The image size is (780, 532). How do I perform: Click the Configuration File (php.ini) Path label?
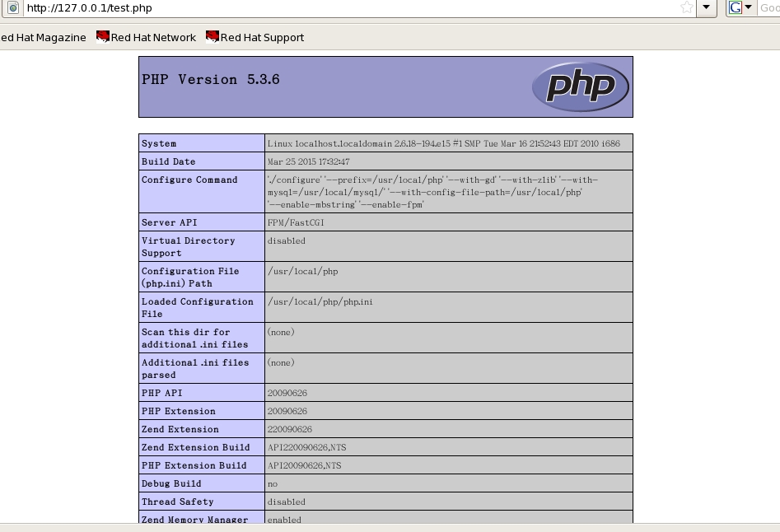point(190,277)
